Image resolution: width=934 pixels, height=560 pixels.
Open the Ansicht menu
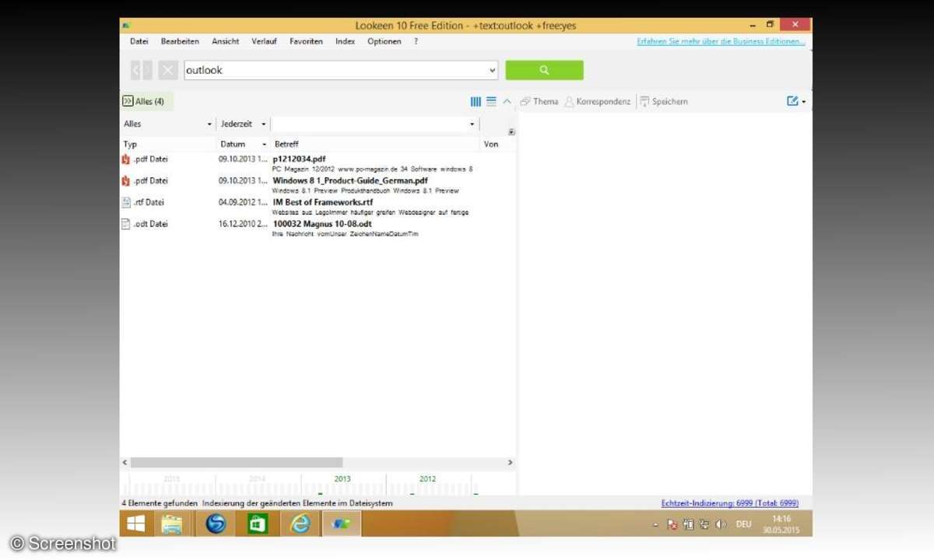click(x=226, y=41)
